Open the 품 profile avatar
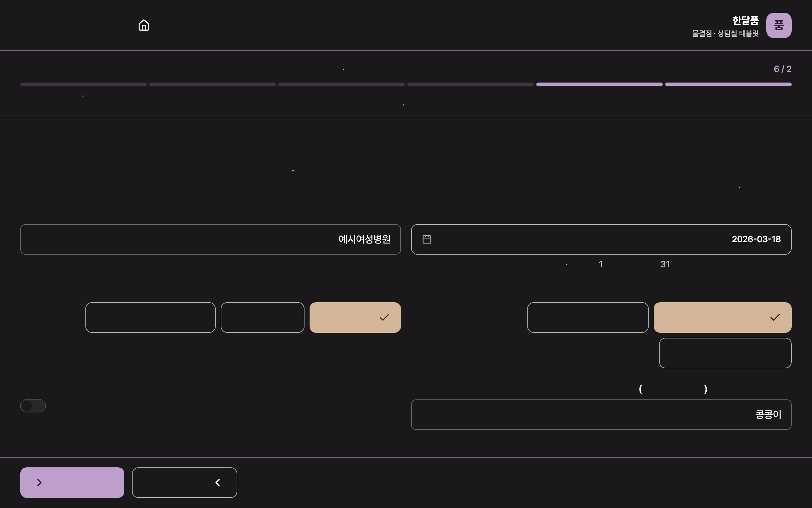This screenshot has height=508, width=812. tap(779, 25)
